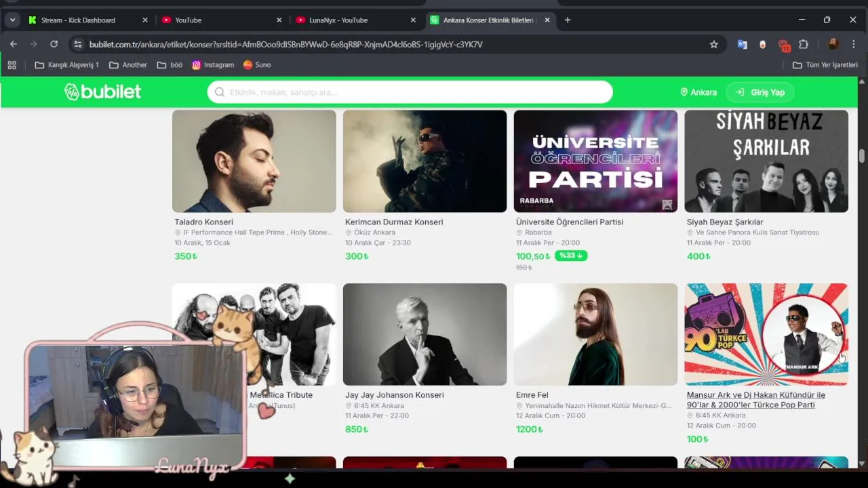This screenshot has height=488, width=868.
Task: Open the Kerimcan Durmaz Konseri title link
Action: 394,222
